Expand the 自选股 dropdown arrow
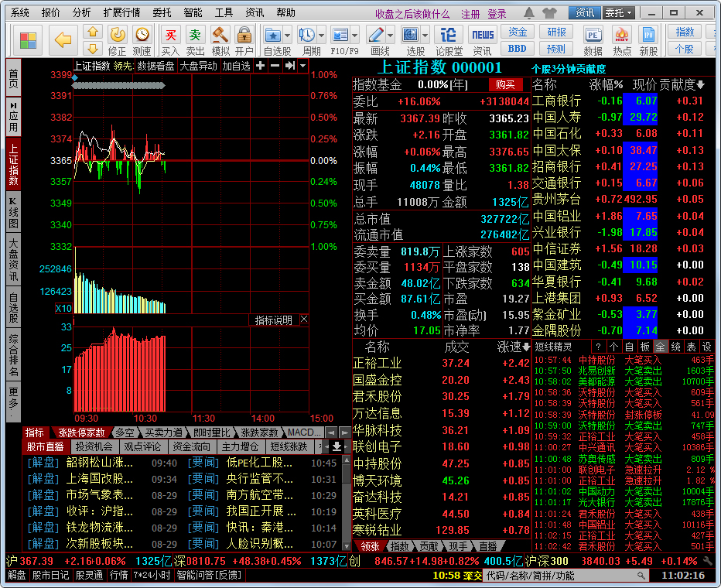This screenshot has height=588, width=721. tap(287, 35)
